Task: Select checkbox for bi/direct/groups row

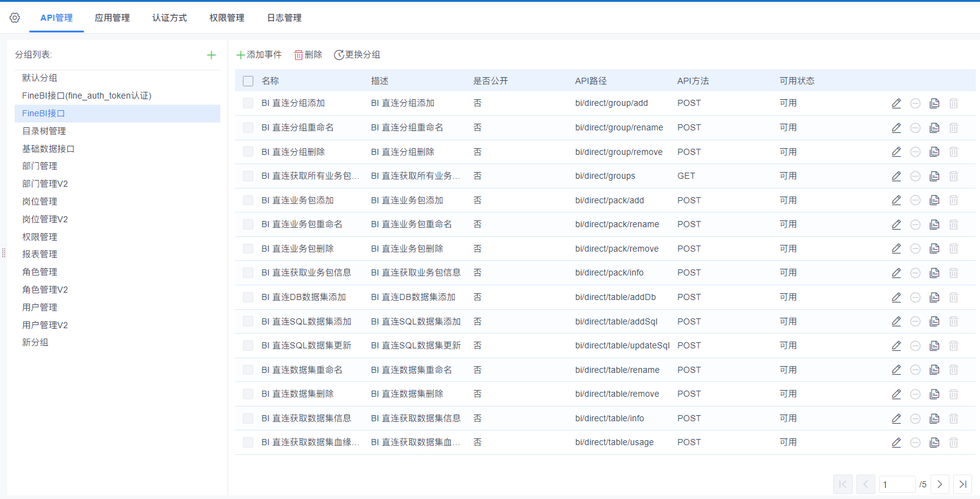Action: pyautogui.click(x=248, y=176)
